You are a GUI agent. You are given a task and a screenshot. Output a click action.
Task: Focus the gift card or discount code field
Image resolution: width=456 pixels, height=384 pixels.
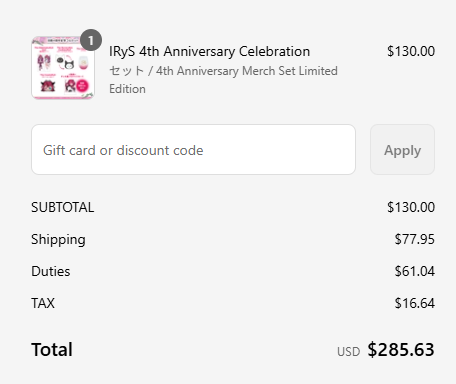(193, 150)
